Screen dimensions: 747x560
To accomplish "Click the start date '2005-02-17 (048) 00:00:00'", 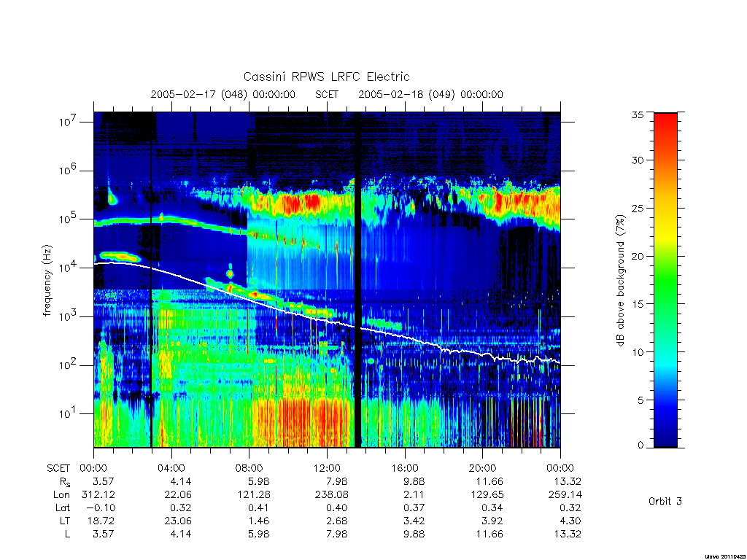I will [223, 94].
